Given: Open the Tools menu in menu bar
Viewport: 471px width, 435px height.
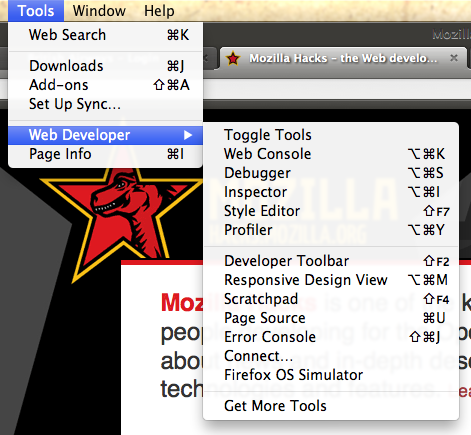Looking at the screenshot, I should point(36,11).
